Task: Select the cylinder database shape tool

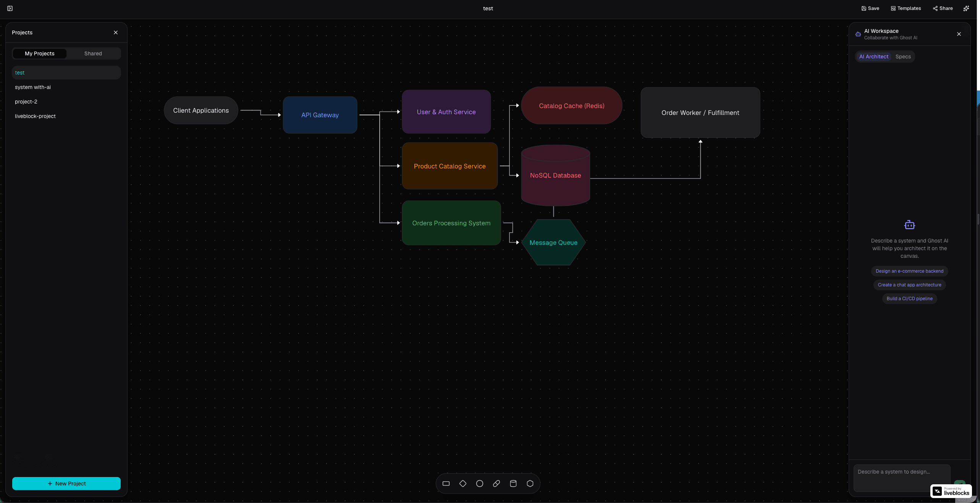Action: tap(513, 484)
